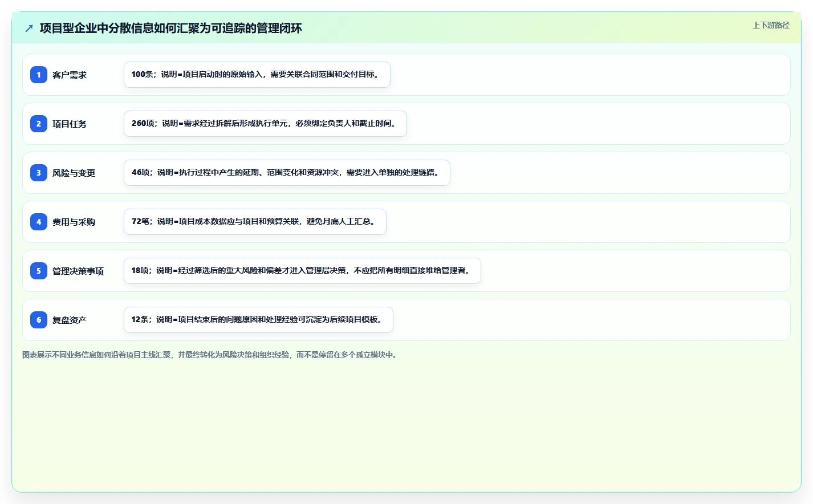Click the footer caption starting with 图表展示不同业务信息
Screen dimensions: 813x504
tap(211, 355)
